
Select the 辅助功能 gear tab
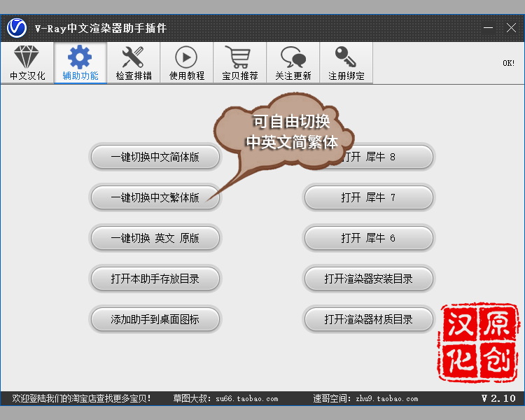pos(80,62)
